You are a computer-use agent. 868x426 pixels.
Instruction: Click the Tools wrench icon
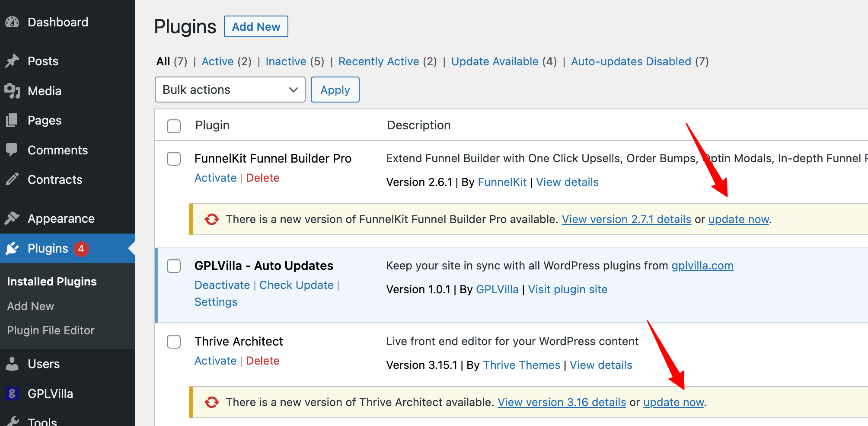tap(12, 422)
